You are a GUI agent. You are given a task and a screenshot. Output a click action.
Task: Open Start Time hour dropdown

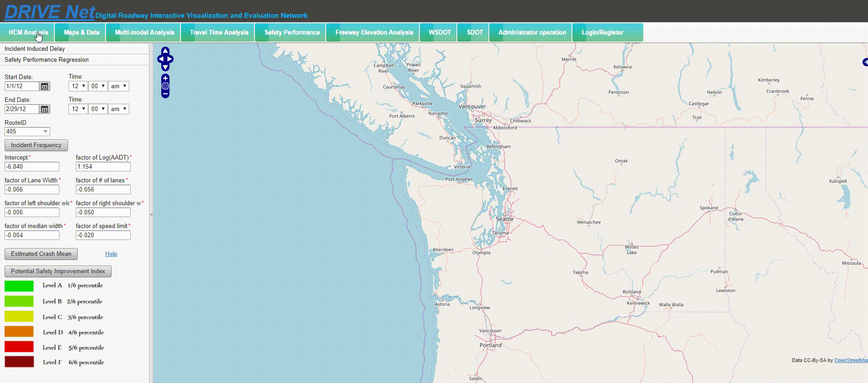pos(78,86)
